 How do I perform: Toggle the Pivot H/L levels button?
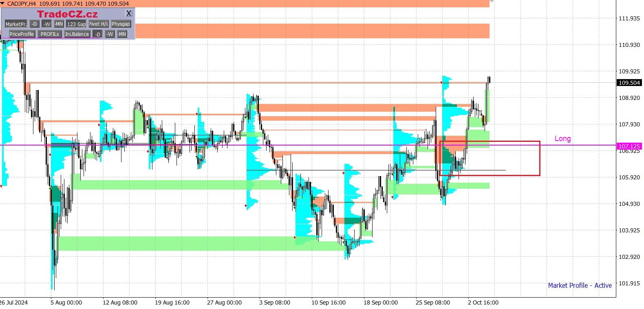point(99,24)
